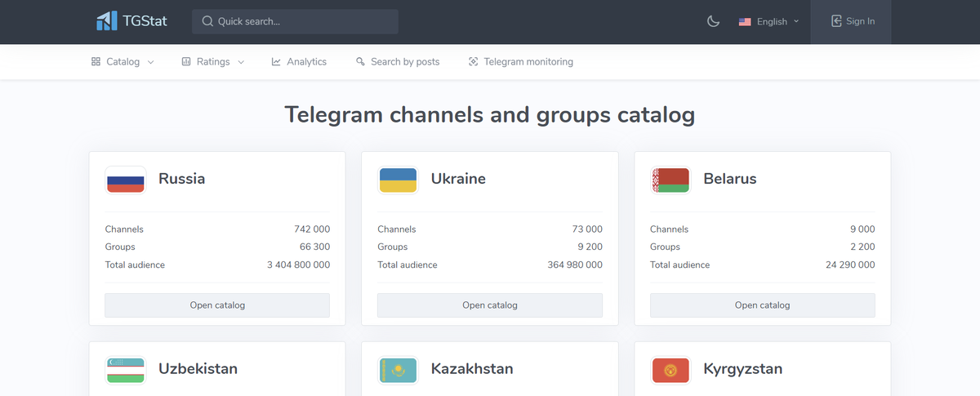Click Ukraine channels count 73 000
Viewport: 980px width, 396px height.
click(587, 229)
